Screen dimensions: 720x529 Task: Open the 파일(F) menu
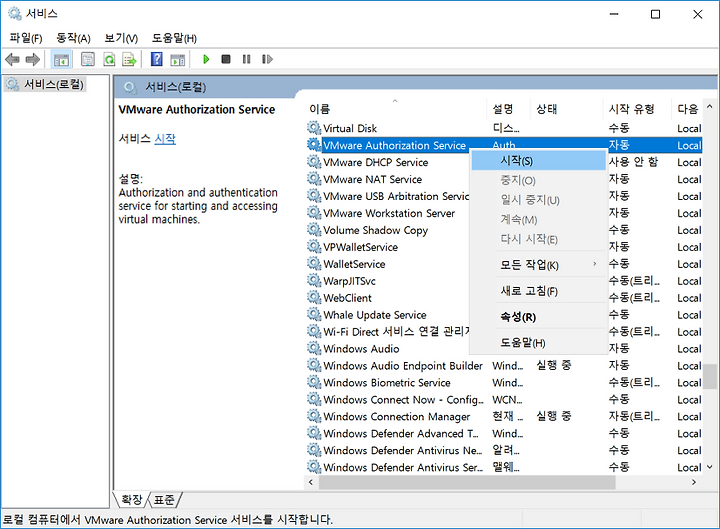point(26,38)
